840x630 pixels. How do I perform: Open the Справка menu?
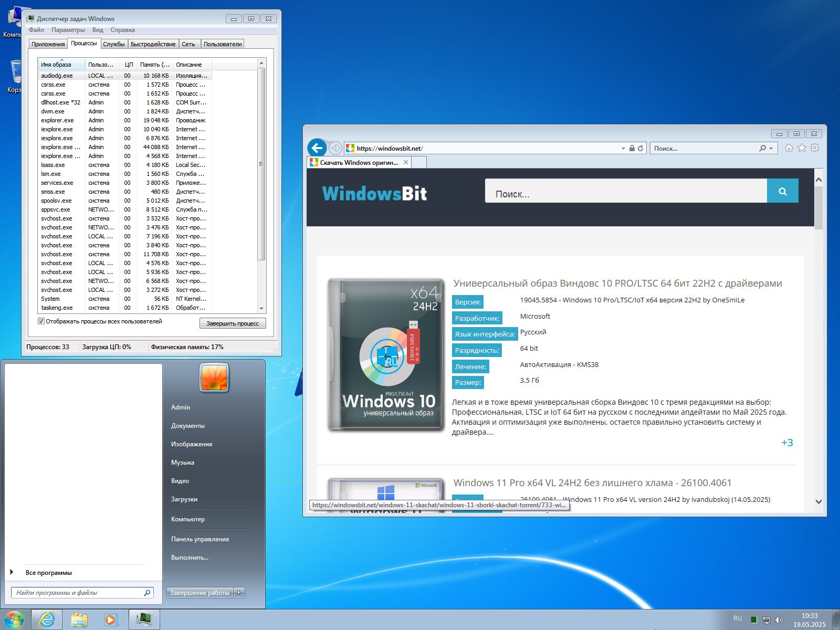[x=123, y=30]
